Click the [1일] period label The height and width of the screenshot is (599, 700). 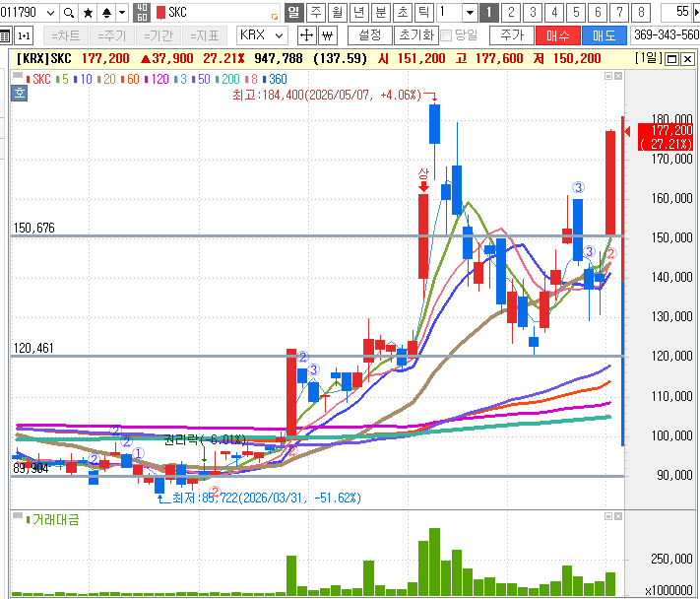pos(648,58)
